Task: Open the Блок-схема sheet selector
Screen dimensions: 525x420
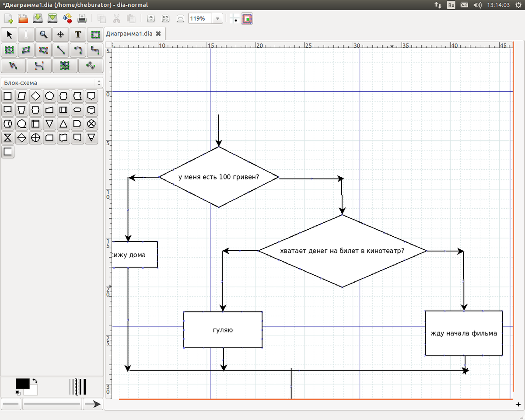Action: click(x=52, y=83)
